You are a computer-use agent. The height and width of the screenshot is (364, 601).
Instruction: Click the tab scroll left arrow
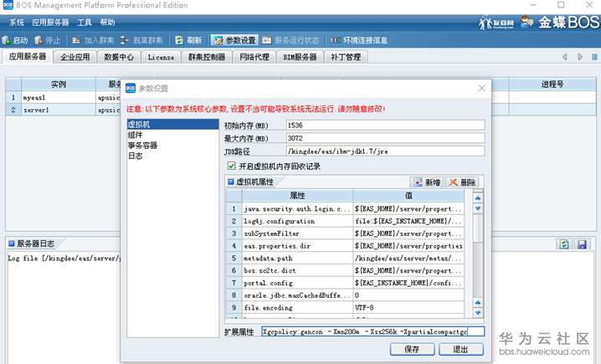(564, 57)
